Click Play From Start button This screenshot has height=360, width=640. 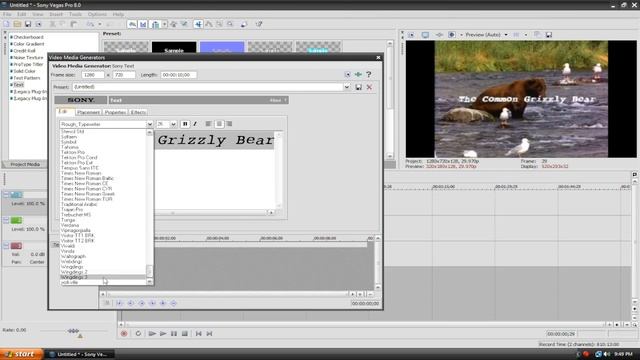(x=152, y=333)
